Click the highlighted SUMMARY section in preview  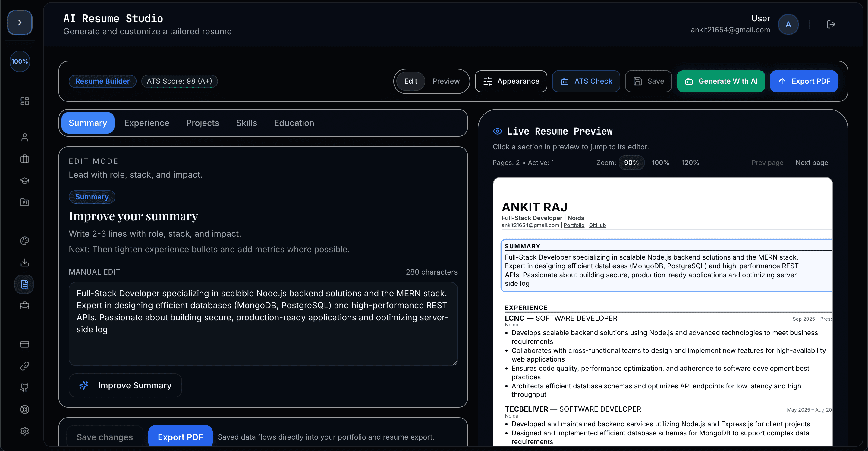(667, 265)
